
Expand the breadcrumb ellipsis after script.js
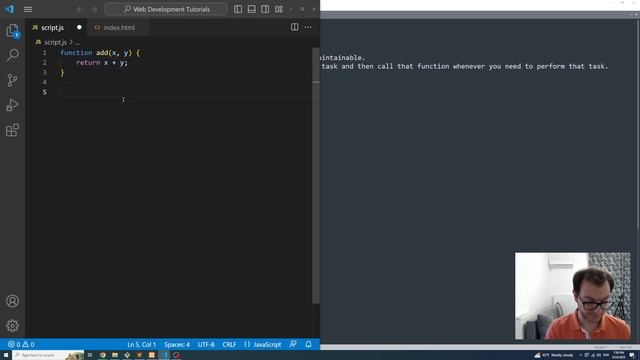click(78, 42)
